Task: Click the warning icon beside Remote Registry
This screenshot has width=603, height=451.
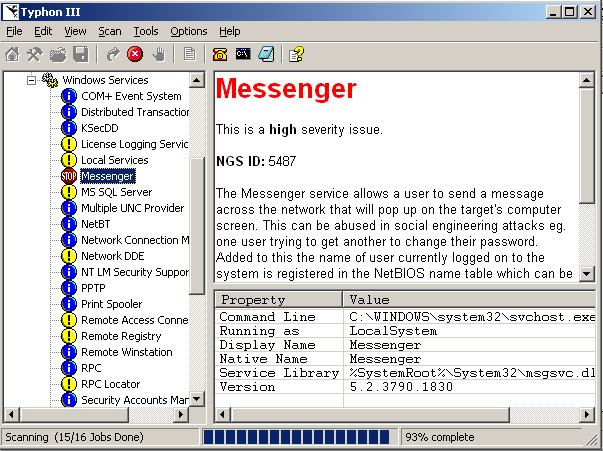Action: [69, 336]
